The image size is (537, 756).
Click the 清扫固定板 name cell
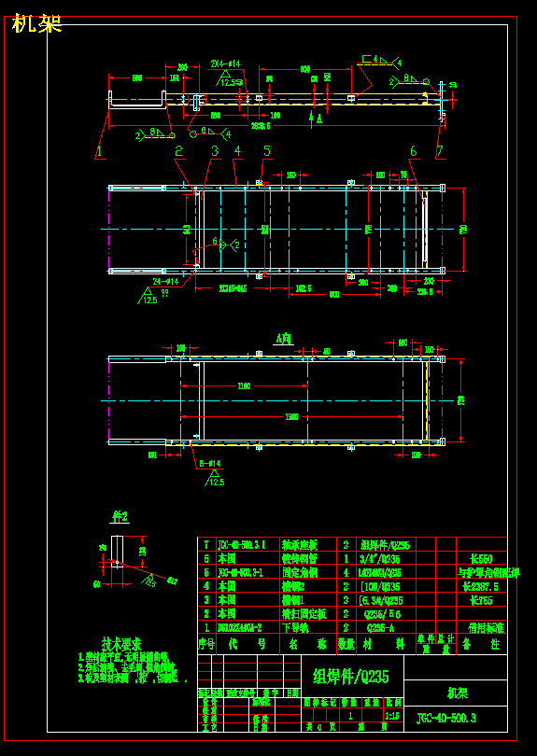(304, 614)
